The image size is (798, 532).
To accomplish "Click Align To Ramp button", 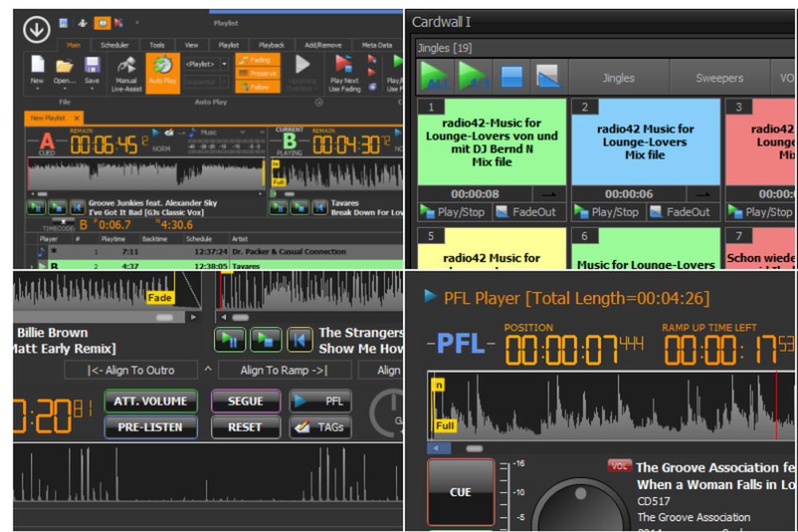I will [x=284, y=370].
